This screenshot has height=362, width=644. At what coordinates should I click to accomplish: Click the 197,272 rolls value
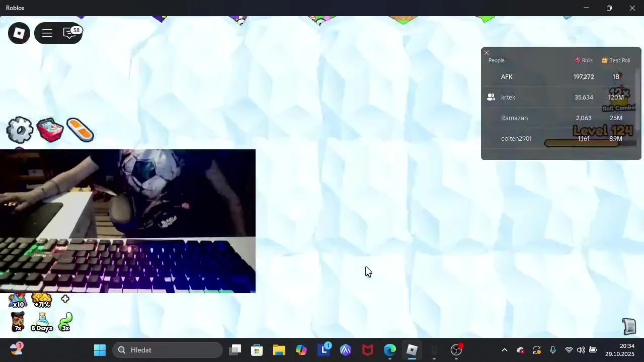584,77
